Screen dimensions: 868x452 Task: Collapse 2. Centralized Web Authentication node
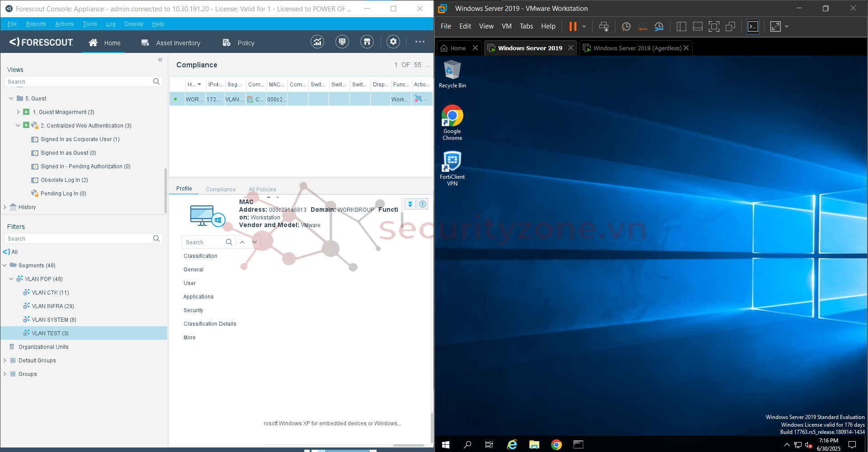pos(18,125)
